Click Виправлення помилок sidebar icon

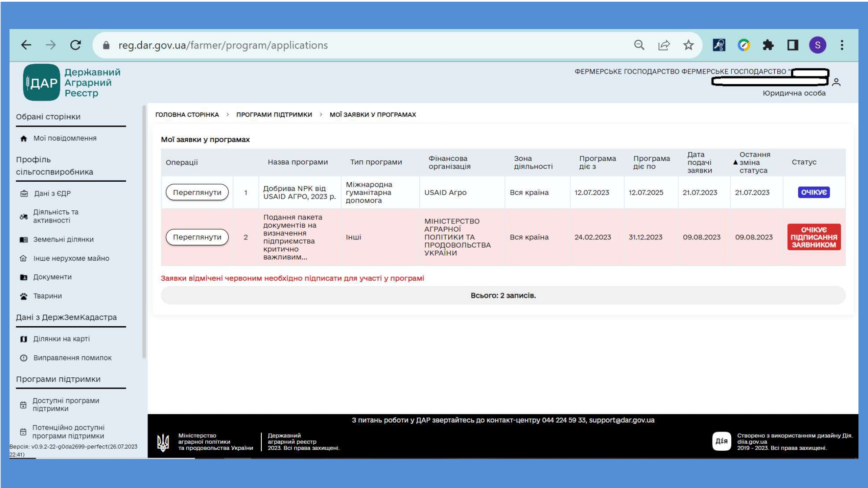23,358
